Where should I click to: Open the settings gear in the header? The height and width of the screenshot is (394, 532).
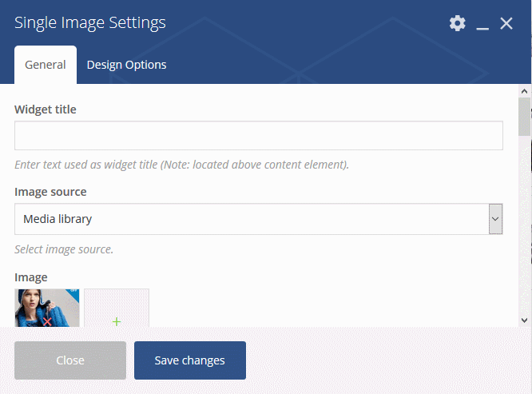pos(458,23)
